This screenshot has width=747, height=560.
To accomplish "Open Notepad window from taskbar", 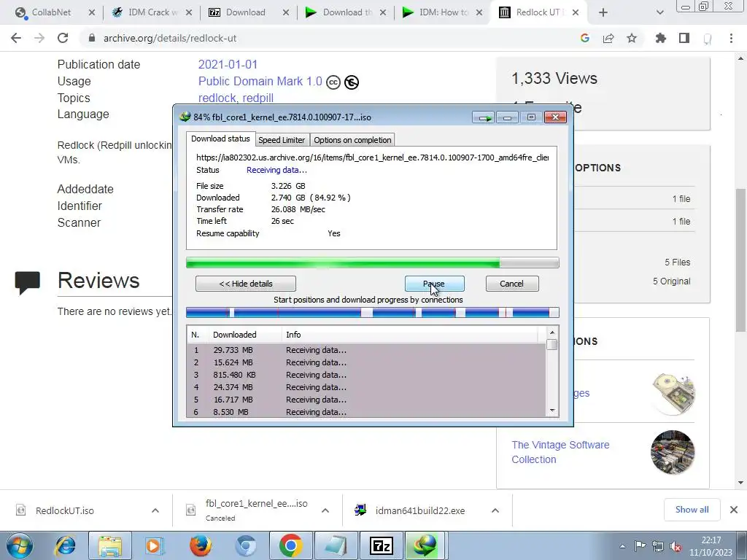I will [336, 545].
